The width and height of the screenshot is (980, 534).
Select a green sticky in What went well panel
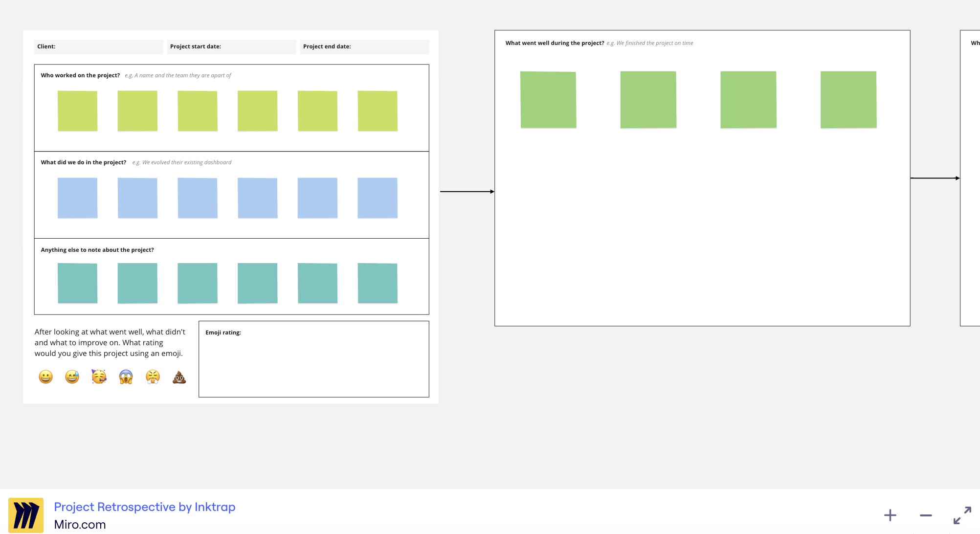coord(548,99)
